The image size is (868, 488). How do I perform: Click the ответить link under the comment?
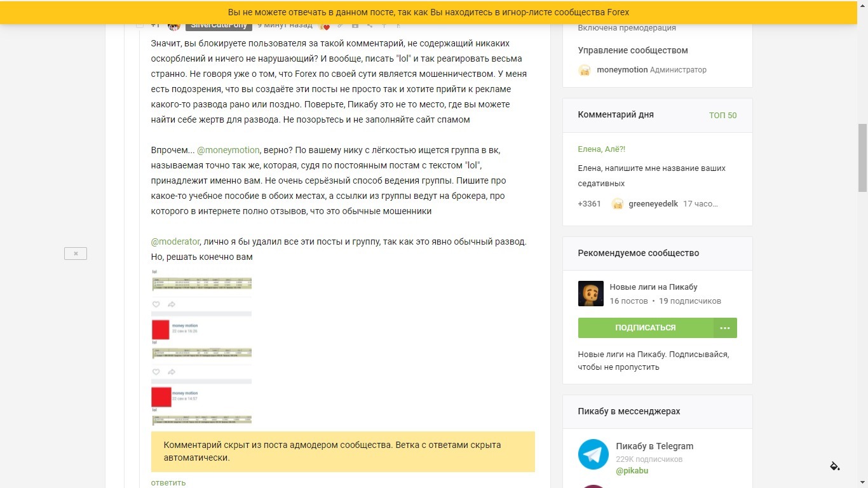coord(168,482)
